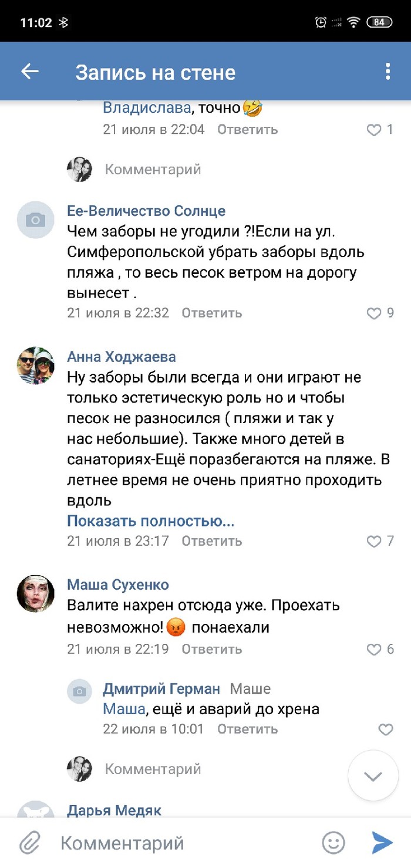Tap scroll-down chevron floating button
Screen dimensions: 411x868
pyautogui.click(x=373, y=776)
